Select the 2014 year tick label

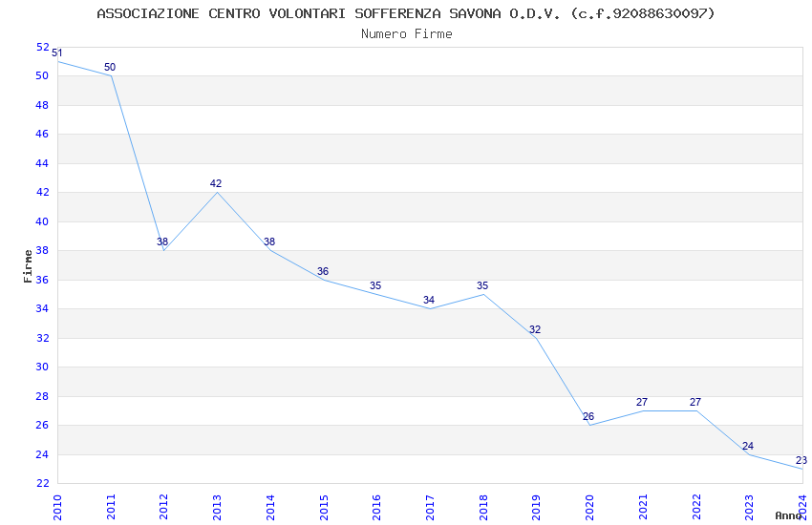tap(270, 508)
